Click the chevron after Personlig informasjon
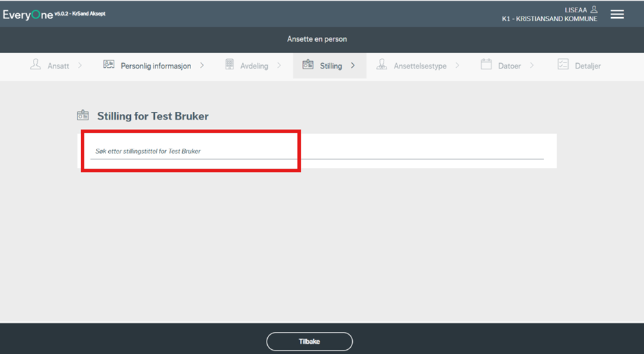 click(x=202, y=66)
